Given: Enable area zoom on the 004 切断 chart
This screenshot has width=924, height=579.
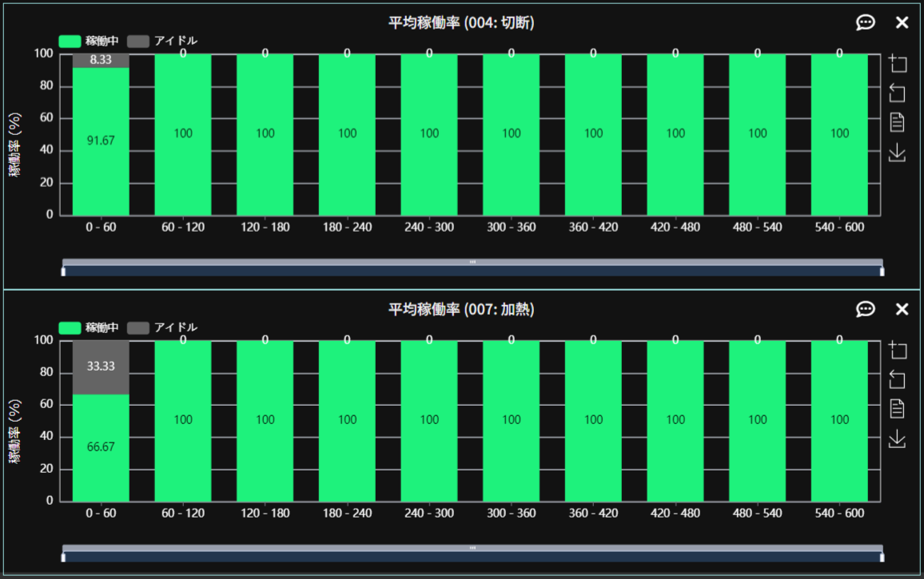Looking at the screenshot, I should coord(898,63).
